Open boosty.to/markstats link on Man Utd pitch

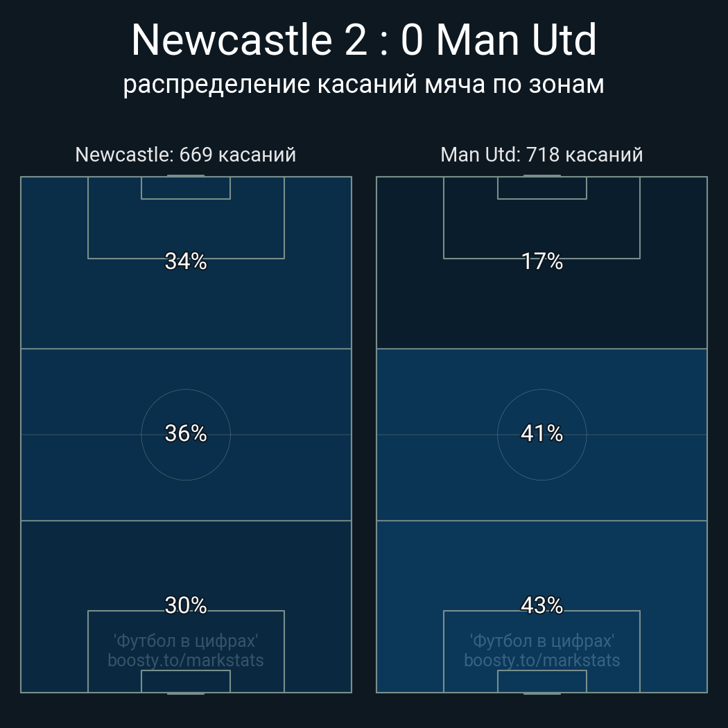tap(541, 660)
